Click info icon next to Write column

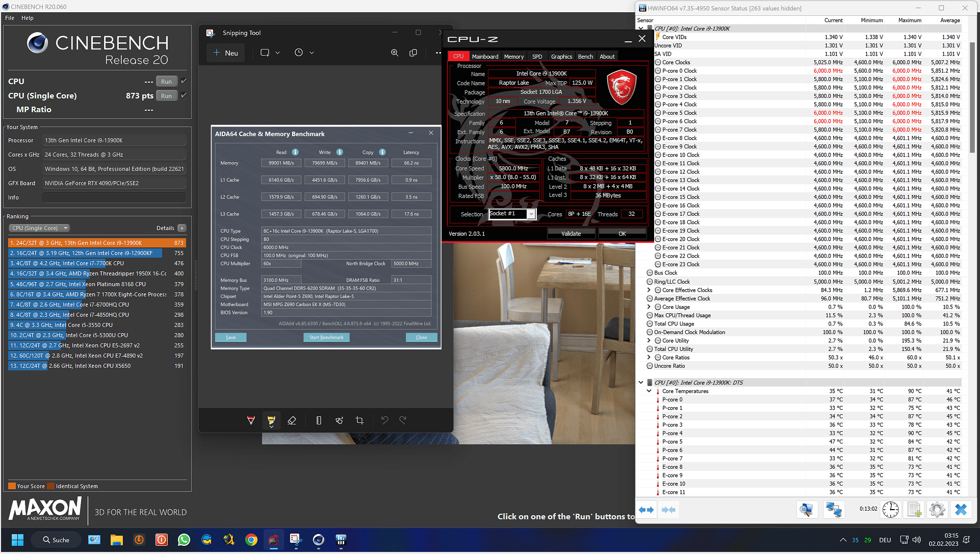click(340, 152)
